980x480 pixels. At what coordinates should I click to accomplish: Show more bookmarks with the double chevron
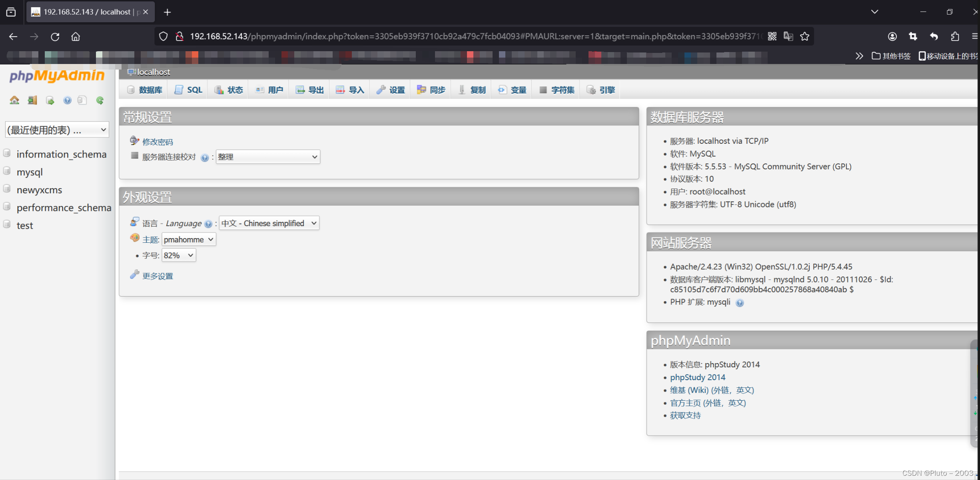click(x=859, y=56)
